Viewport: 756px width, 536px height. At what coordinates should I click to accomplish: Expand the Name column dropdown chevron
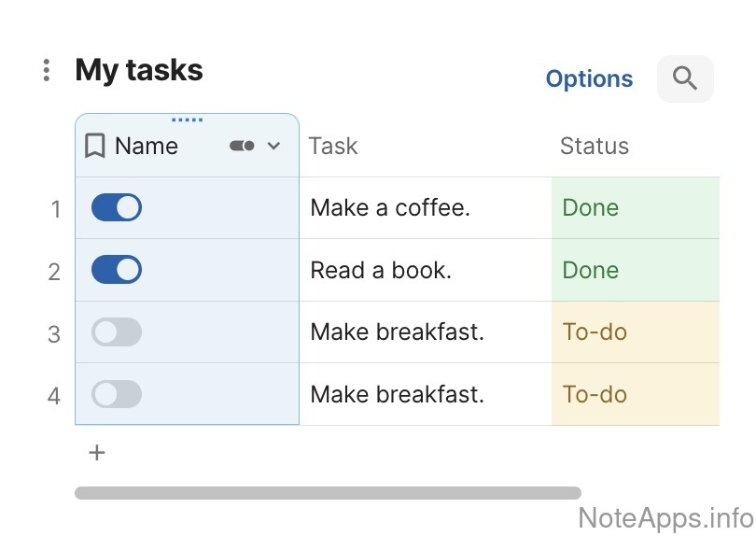click(x=273, y=146)
